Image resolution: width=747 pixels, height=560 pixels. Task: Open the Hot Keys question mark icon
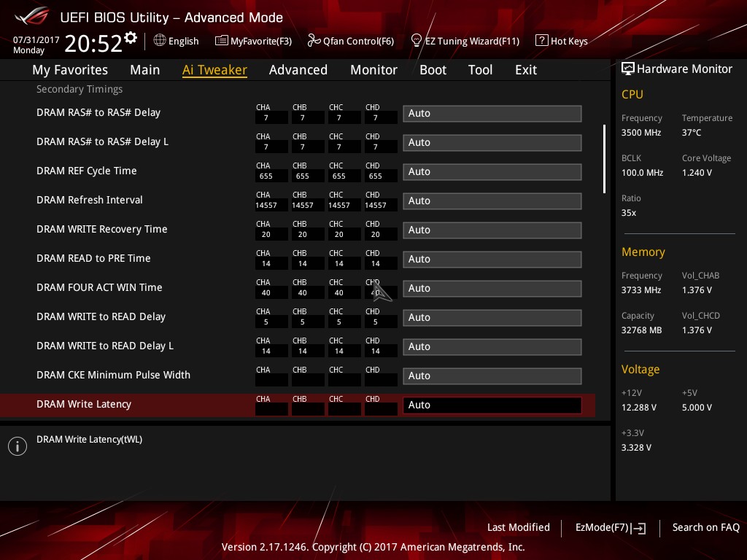541,41
